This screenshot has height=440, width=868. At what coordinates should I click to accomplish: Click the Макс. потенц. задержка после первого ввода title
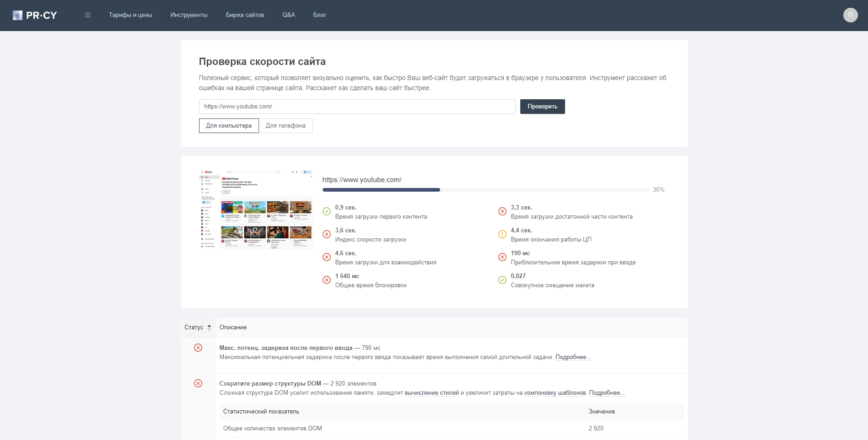click(x=286, y=348)
